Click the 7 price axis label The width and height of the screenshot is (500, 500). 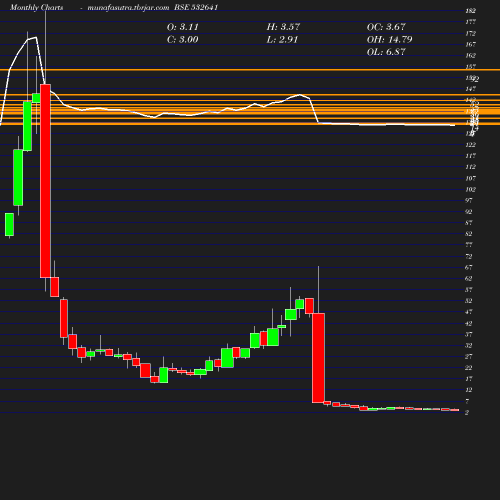pos(467,401)
